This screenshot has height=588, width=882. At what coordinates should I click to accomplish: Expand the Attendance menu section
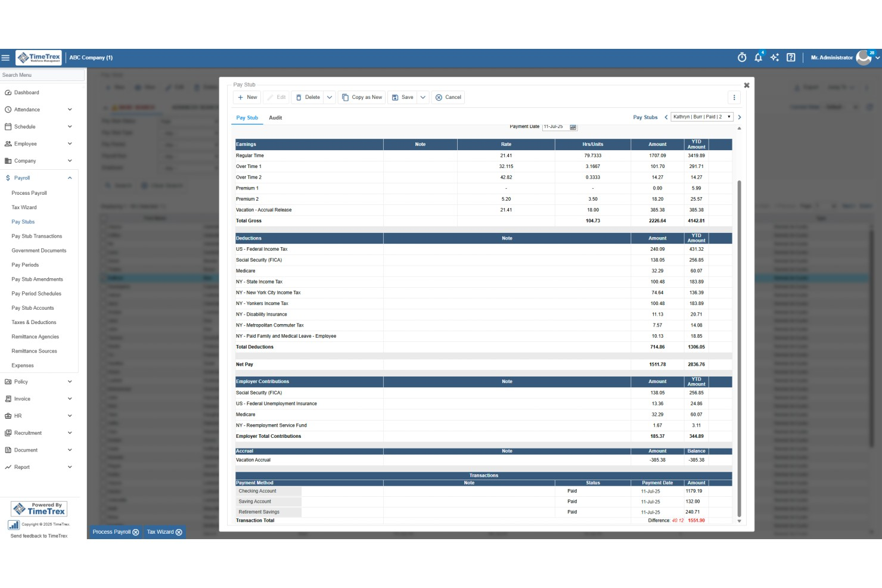click(x=70, y=110)
